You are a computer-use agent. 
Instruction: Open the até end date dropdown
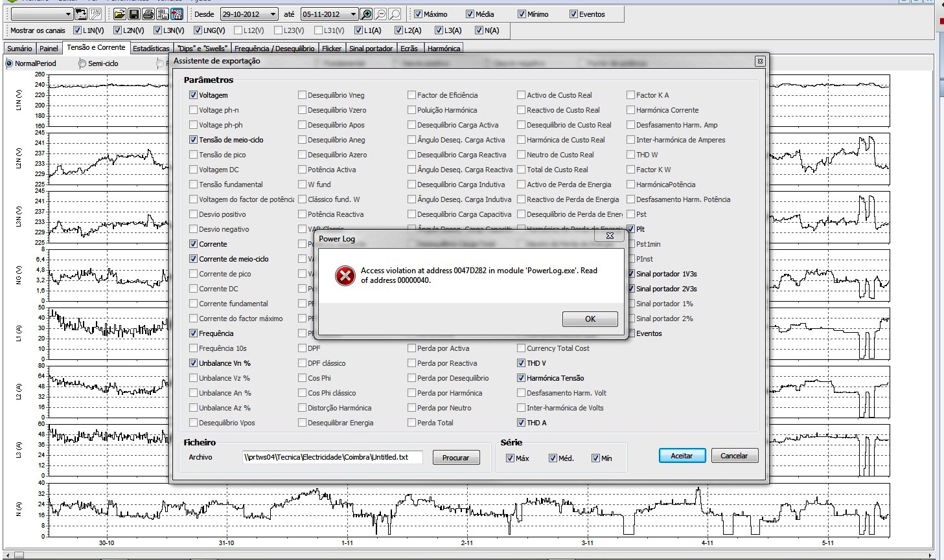353,14
